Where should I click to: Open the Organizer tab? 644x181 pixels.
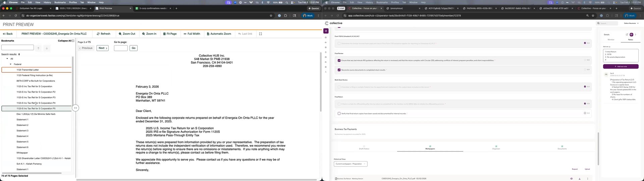tap(496, 147)
